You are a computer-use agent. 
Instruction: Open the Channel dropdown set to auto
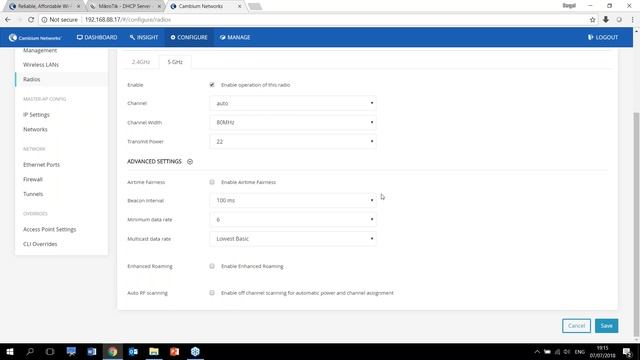point(293,103)
